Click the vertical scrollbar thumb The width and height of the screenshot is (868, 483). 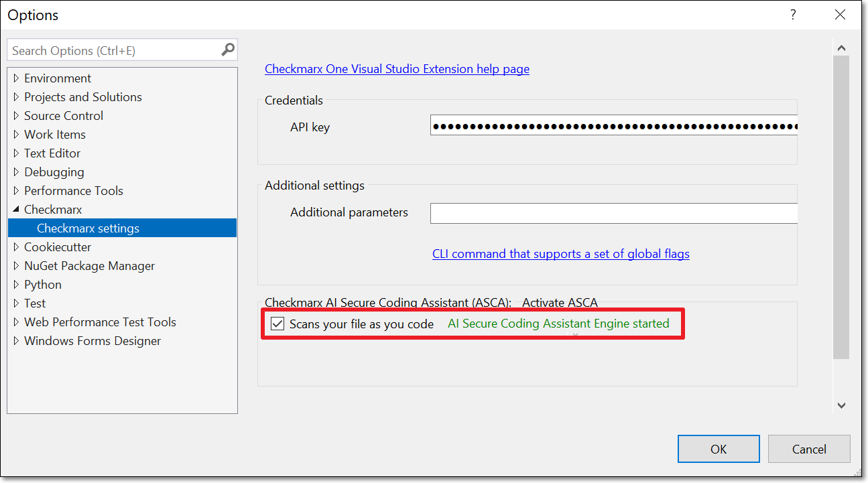(841, 208)
